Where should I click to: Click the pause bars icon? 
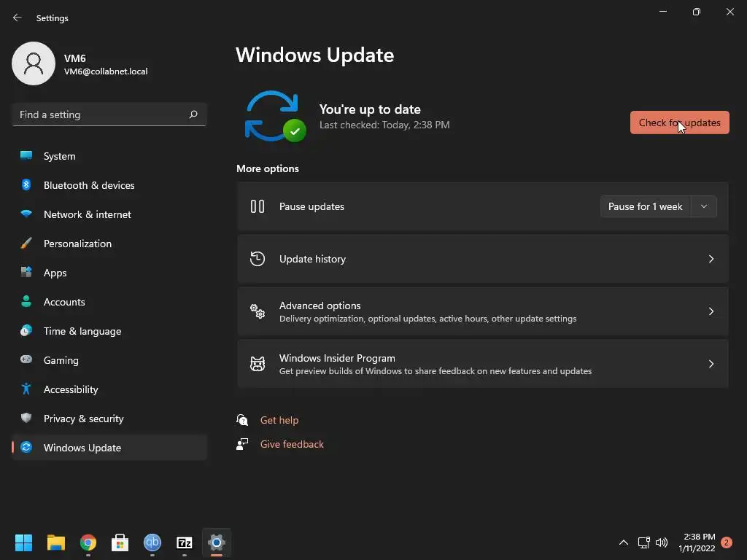258,206
